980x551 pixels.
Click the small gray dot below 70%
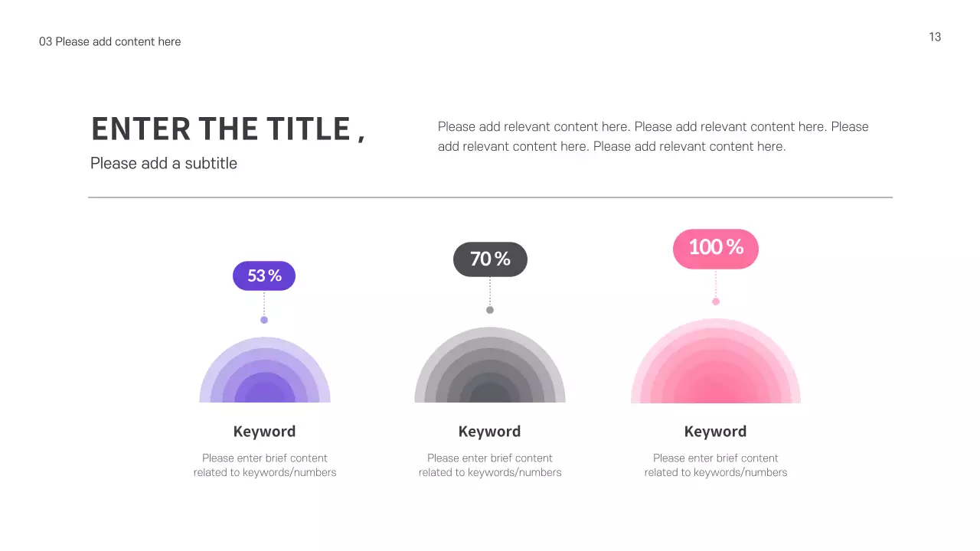[x=490, y=310]
